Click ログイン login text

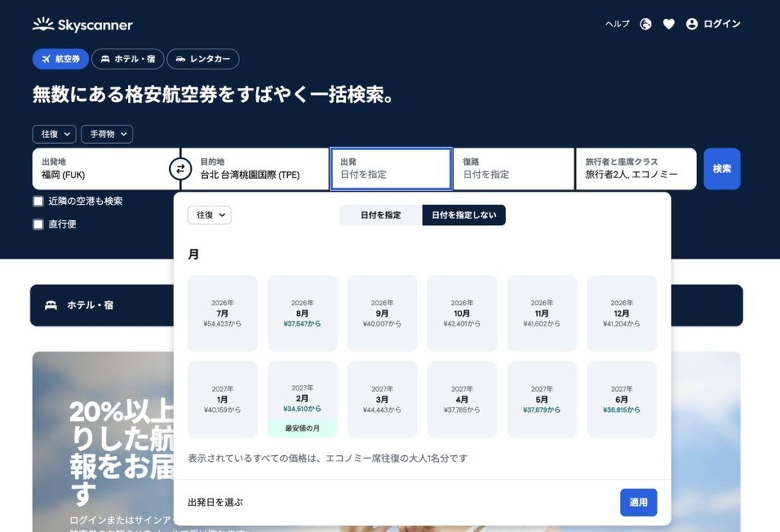(722, 24)
